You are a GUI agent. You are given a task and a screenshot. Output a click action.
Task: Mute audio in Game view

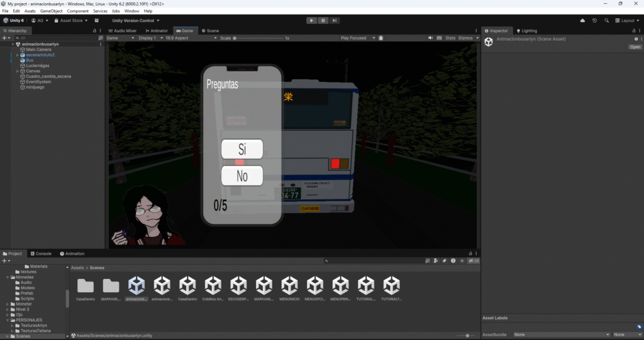pyautogui.click(x=431, y=38)
